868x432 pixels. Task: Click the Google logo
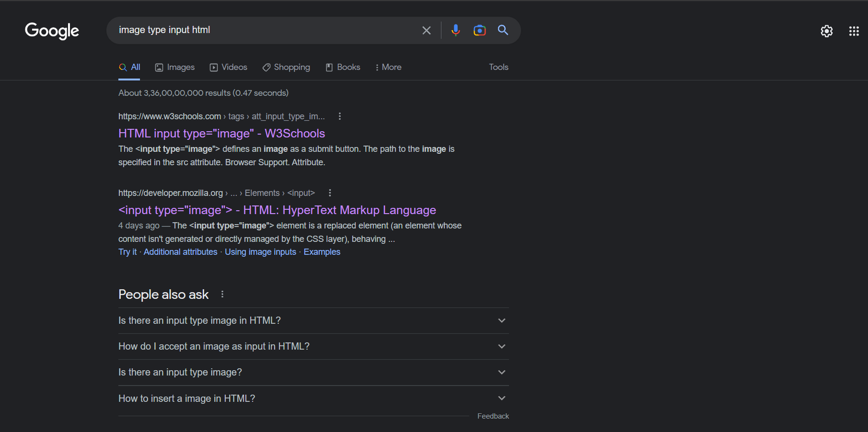pyautogui.click(x=52, y=31)
